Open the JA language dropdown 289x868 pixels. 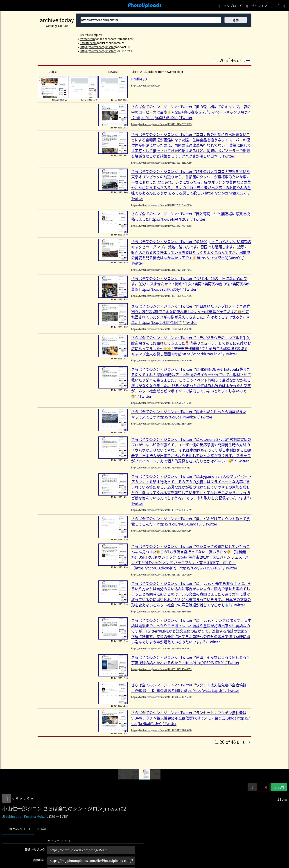[x=275, y=6]
